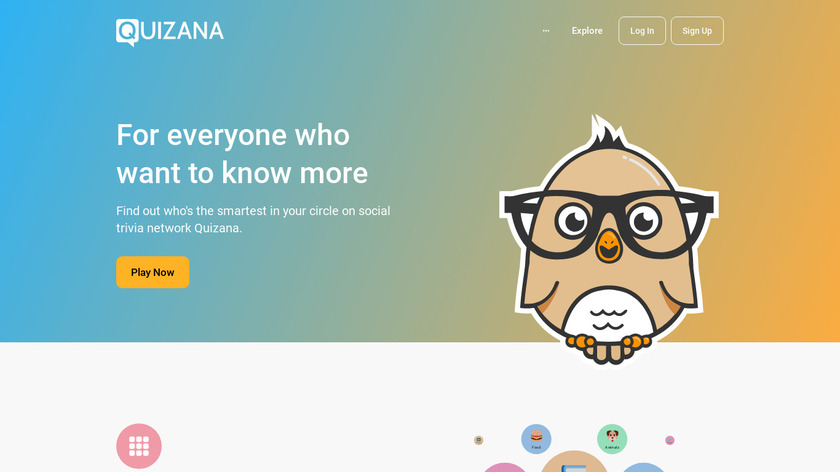The image size is (840, 472).
Task: Start playing with Play Now
Action: (x=153, y=272)
